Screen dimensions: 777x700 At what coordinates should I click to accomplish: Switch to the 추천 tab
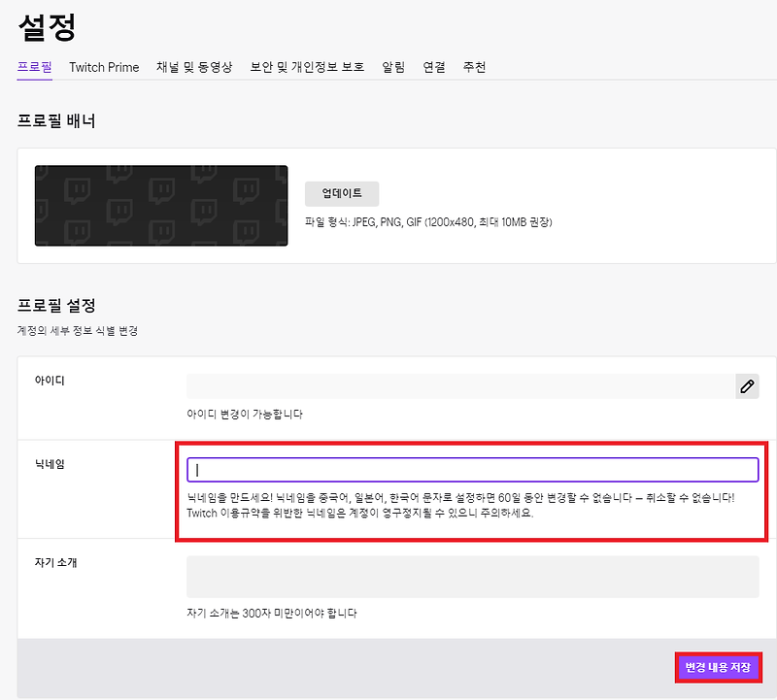click(474, 67)
